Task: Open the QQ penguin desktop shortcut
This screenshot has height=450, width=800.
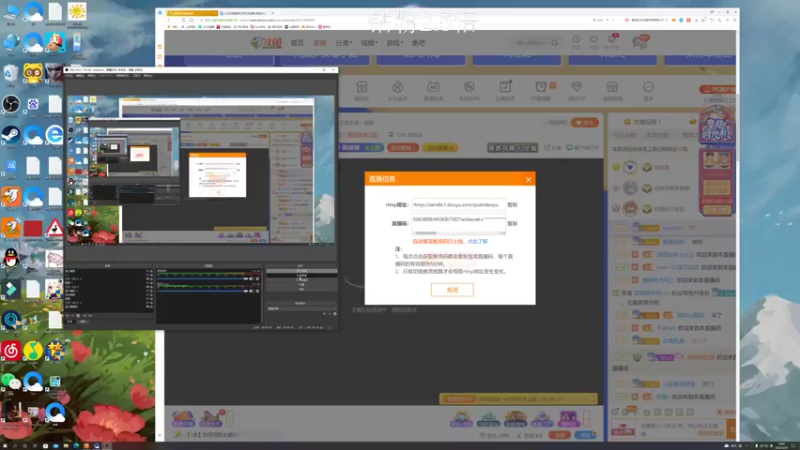Action: (11, 259)
